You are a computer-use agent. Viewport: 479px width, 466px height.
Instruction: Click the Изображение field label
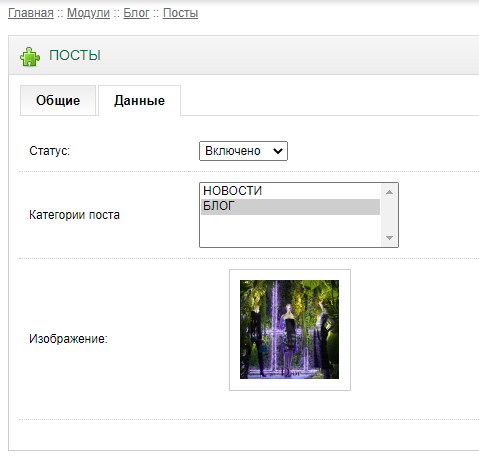point(68,339)
